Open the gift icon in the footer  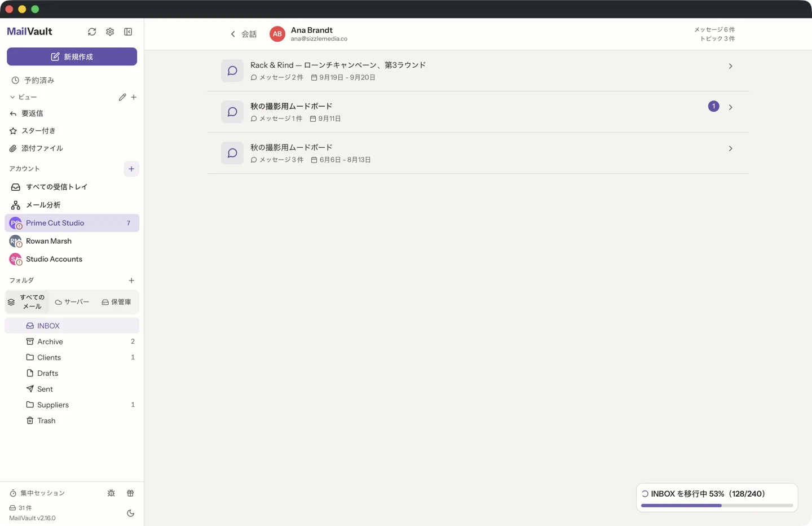click(130, 493)
